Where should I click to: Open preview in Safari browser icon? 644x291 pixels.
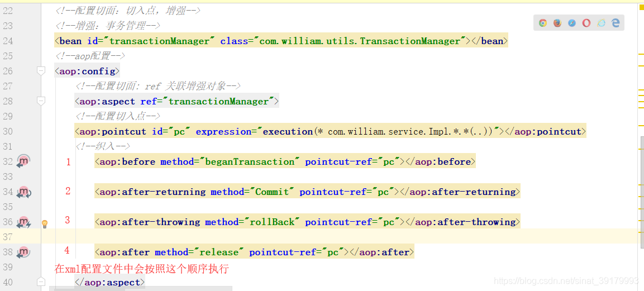572,23
